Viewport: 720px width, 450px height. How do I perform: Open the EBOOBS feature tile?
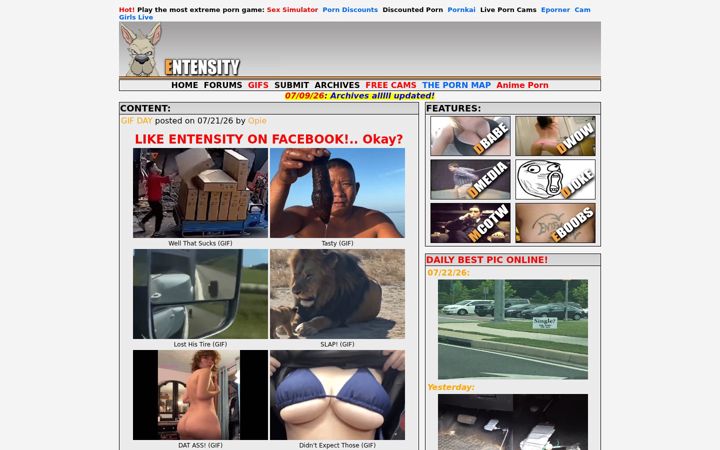point(555,223)
